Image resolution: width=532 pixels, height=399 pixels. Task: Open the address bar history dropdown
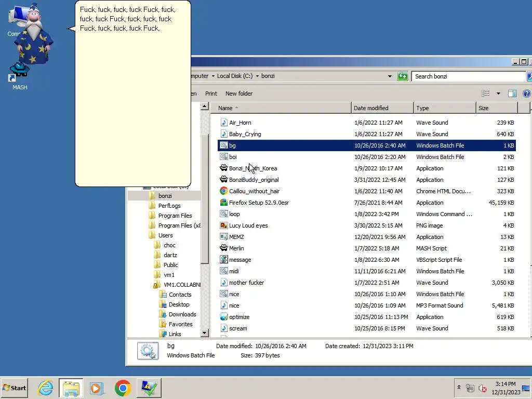tap(390, 76)
